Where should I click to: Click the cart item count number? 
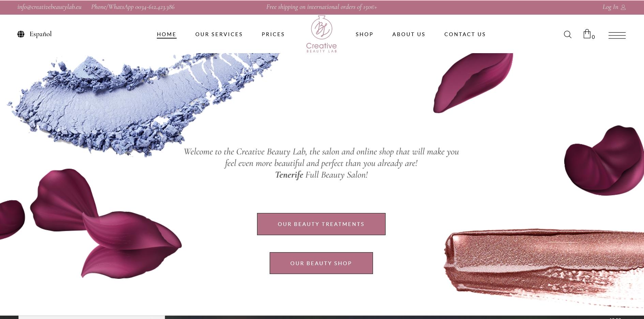[x=593, y=37]
